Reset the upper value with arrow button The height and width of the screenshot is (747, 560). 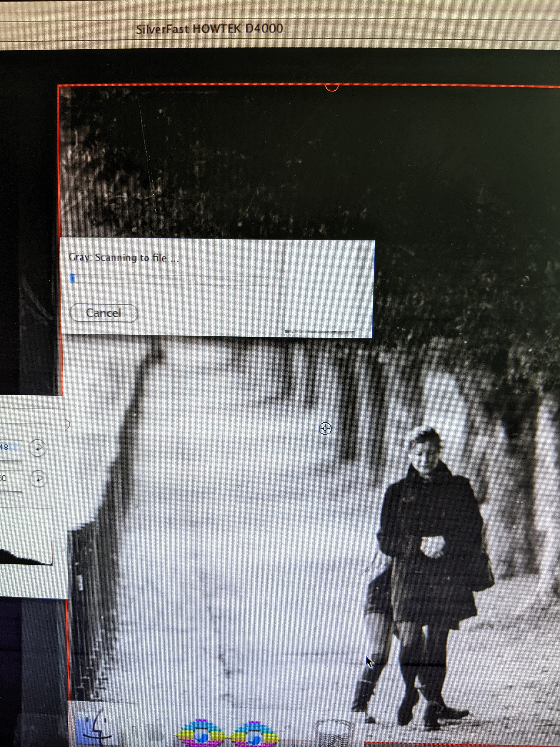37,448
